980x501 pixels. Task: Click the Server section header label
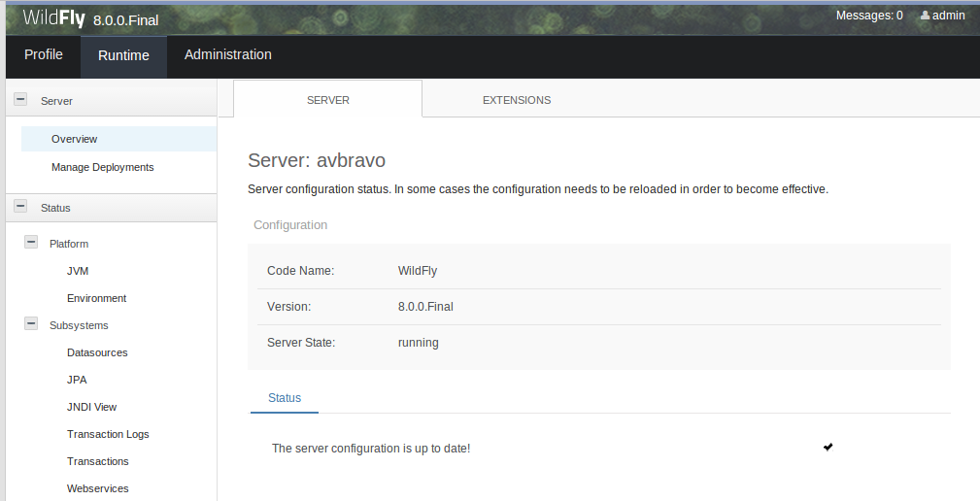click(x=56, y=101)
